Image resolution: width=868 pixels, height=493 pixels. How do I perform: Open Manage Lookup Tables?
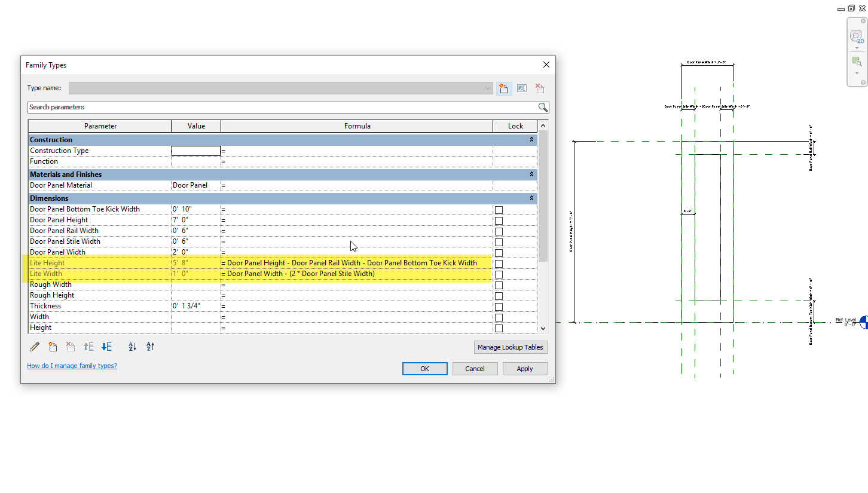[511, 347]
